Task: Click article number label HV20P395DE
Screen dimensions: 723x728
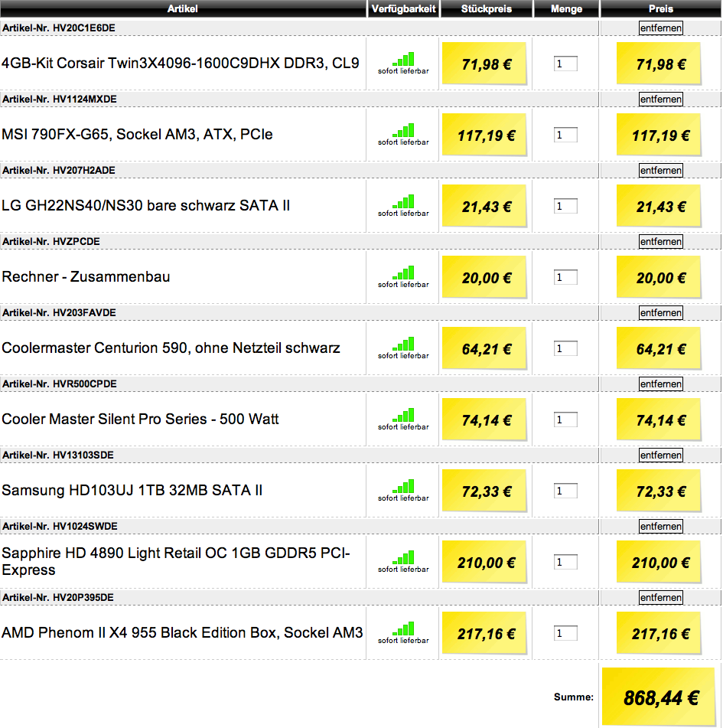Action: click(x=58, y=598)
